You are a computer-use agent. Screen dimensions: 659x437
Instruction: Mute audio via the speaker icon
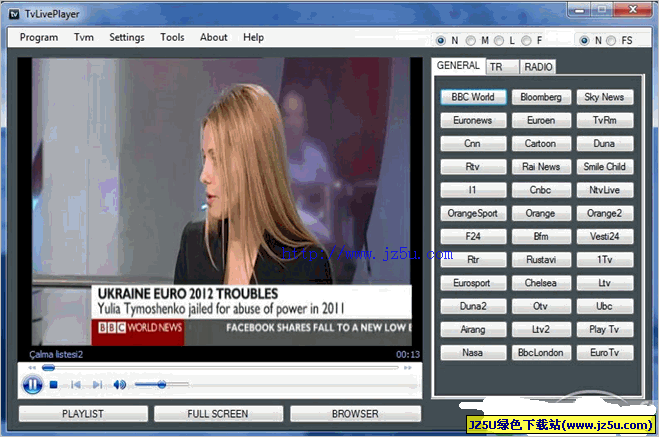[120, 384]
